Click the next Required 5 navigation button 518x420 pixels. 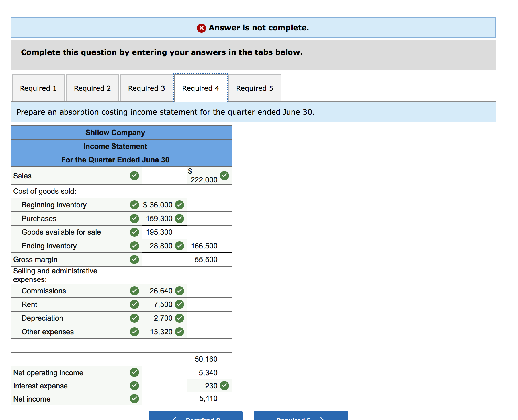pyautogui.click(x=301, y=416)
